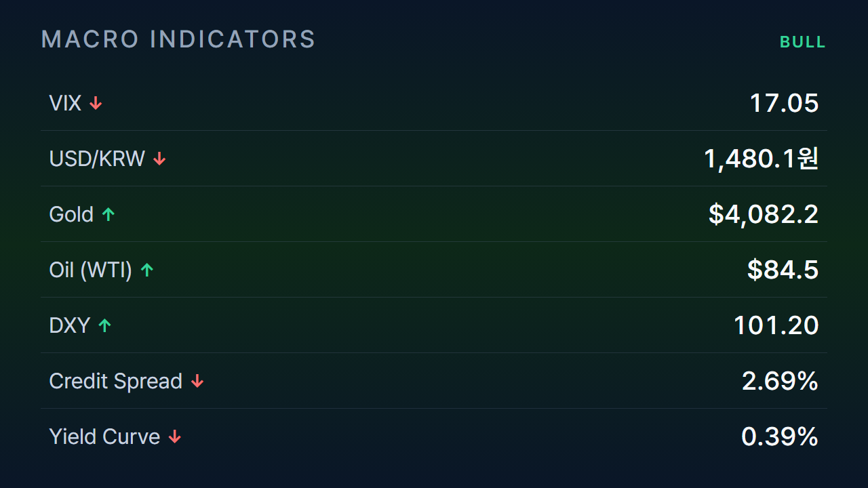Click the red down arrow beside Yield Curve

click(x=175, y=436)
